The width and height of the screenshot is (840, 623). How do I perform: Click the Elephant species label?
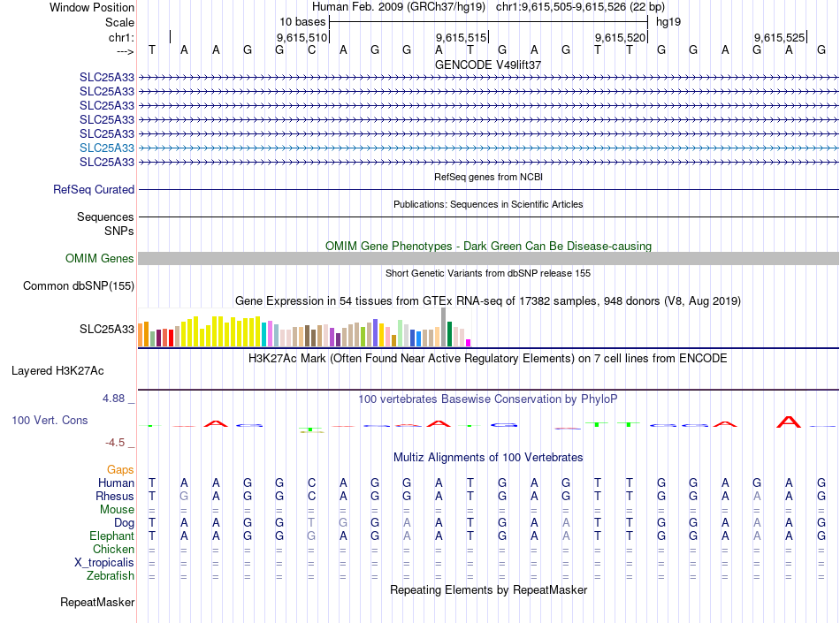tap(111, 536)
